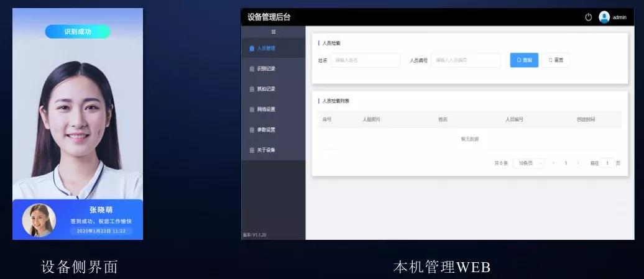Click the blue 查询 search button

(x=524, y=60)
